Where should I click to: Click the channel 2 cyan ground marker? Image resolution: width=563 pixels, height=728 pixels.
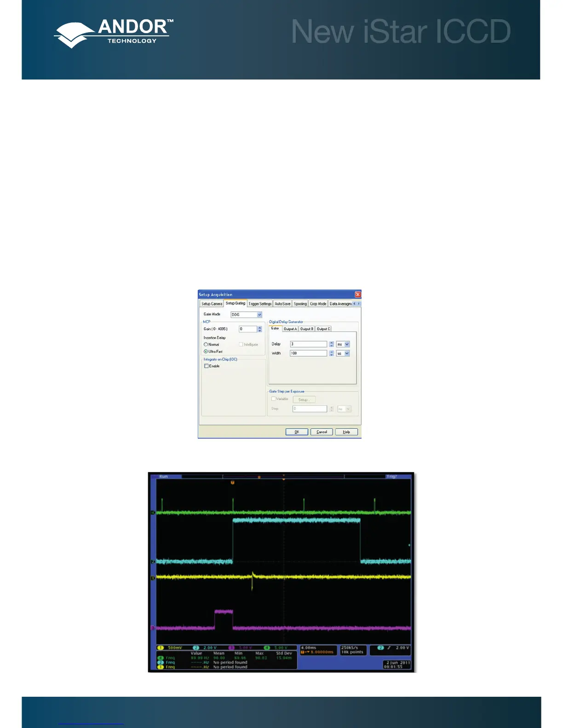click(153, 562)
